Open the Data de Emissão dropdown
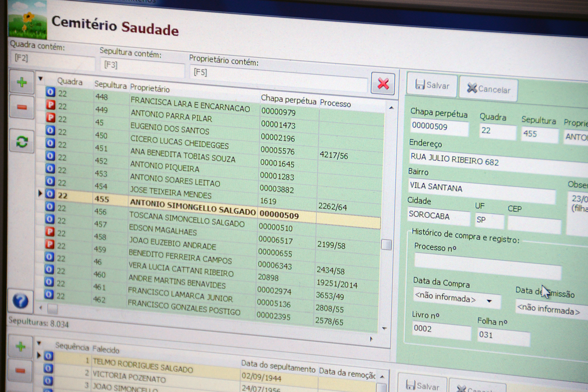Screen dimensions: 588x392 pos(549,310)
